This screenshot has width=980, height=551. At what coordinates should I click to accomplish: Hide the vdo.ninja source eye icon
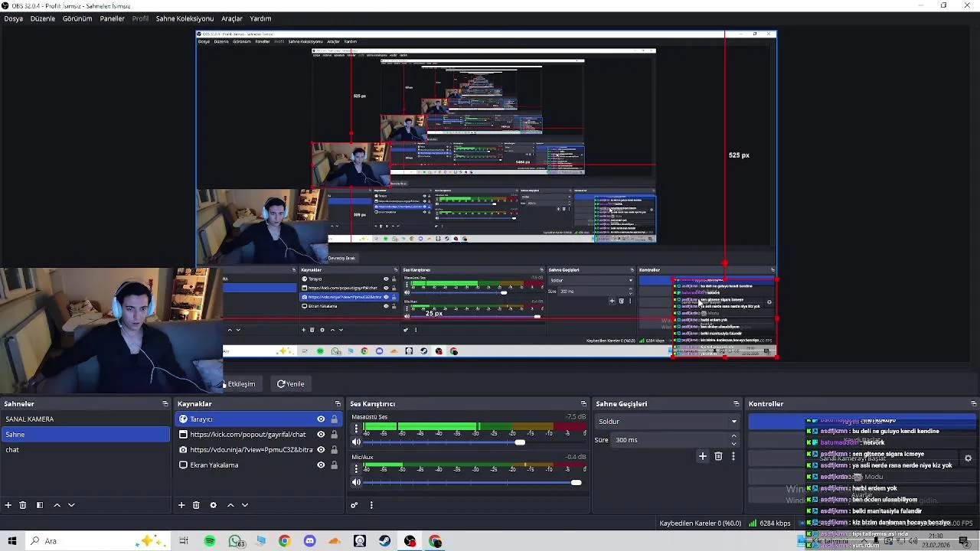[x=321, y=450]
